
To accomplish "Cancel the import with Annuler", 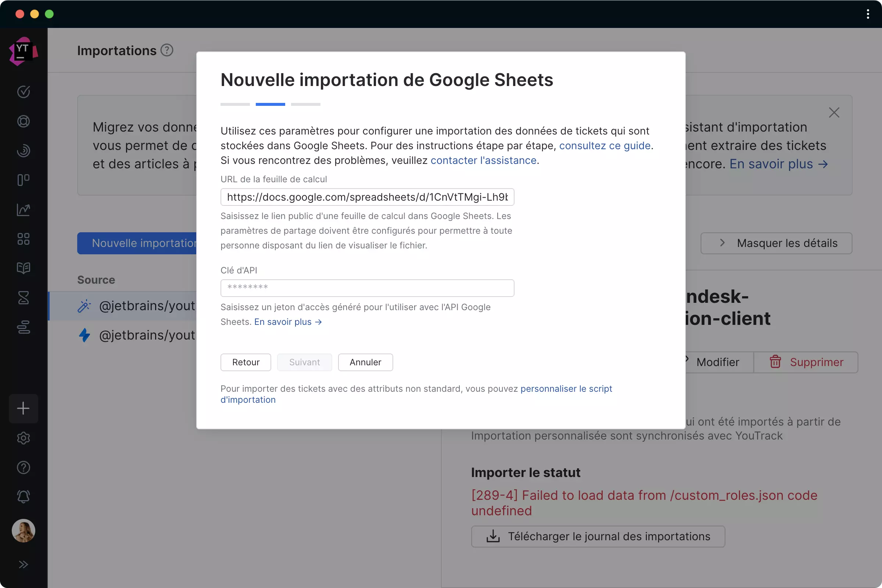I will click(365, 362).
